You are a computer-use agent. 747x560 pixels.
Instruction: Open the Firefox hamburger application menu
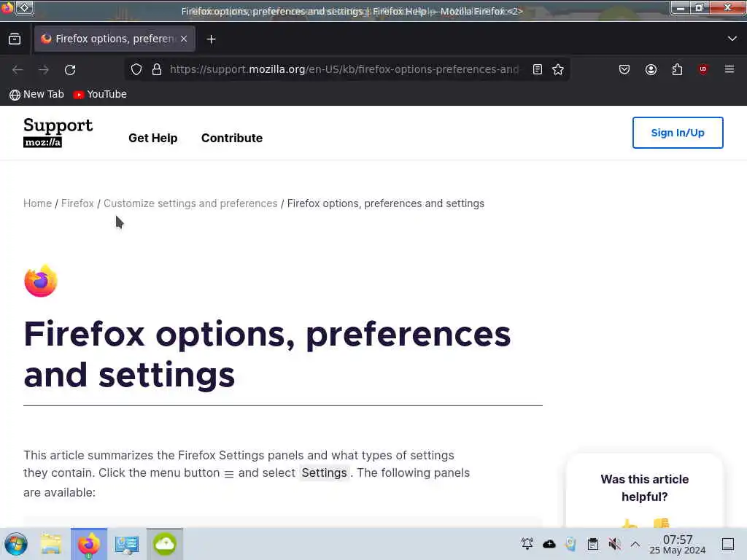pyautogui.click(x=729, y=69)
